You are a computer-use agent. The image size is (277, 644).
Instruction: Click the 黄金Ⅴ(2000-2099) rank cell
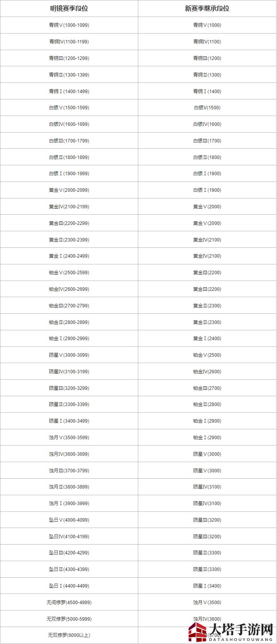(x=69, y=190)
